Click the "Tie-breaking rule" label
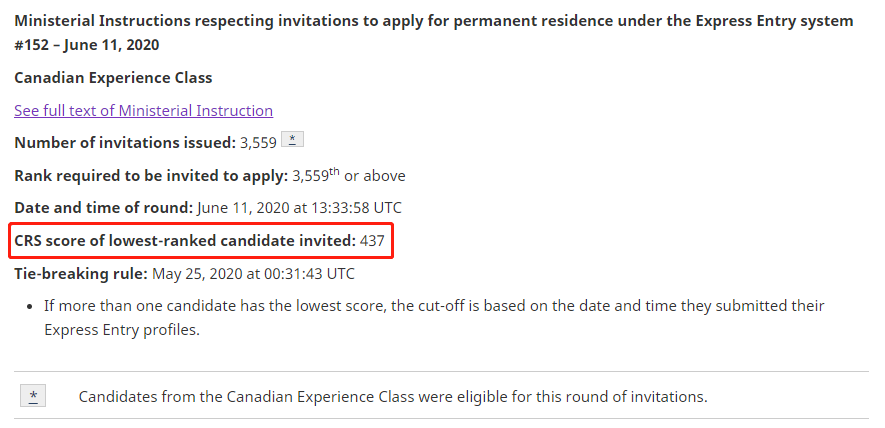Screen dimensions: 885x428 coord(80,273)
